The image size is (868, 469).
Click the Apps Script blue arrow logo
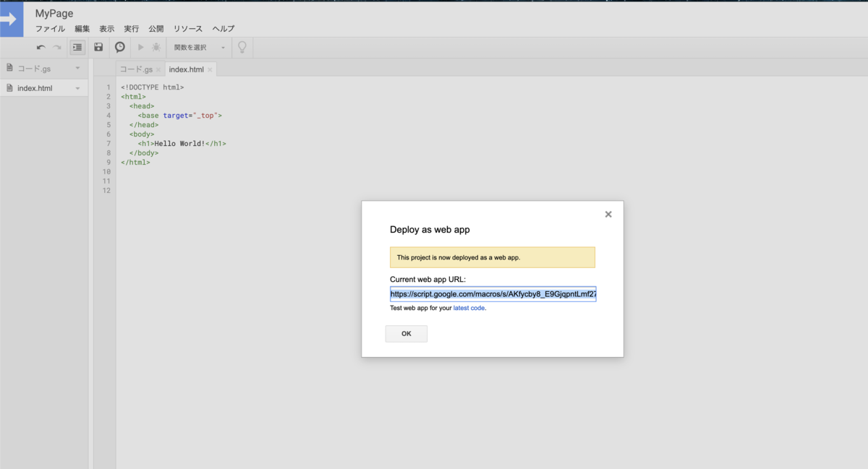pos(12,20)
